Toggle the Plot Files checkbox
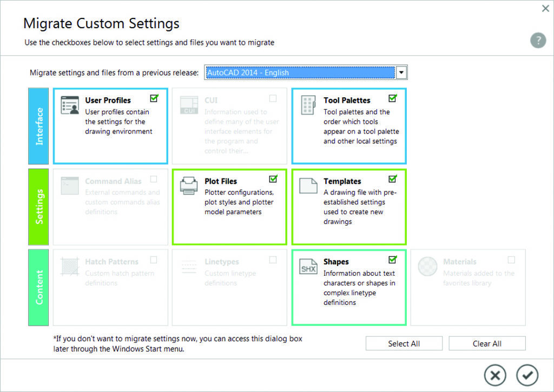Screen dimensions: 554x392 [x=273, y=179]
